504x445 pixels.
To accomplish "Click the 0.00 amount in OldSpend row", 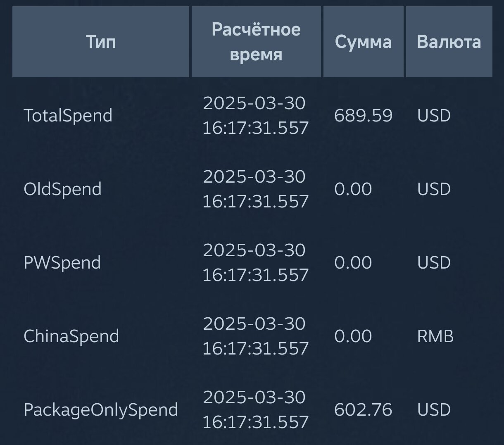I will (353, 189).
